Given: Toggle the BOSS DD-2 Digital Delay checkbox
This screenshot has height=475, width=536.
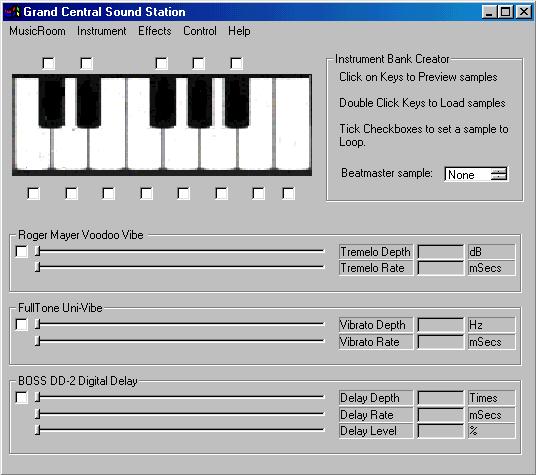Looking at the screenshot, I should coord(22,397).
